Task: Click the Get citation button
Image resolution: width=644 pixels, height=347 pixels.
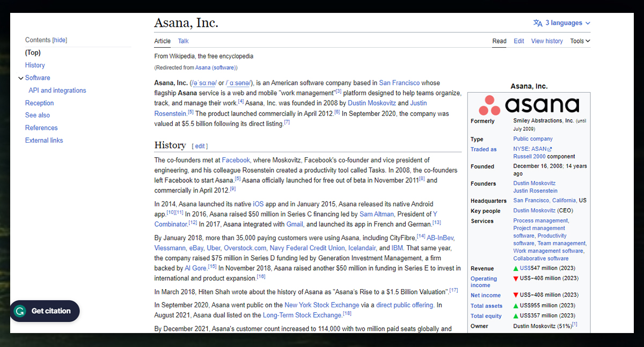Action: point(45,311)
